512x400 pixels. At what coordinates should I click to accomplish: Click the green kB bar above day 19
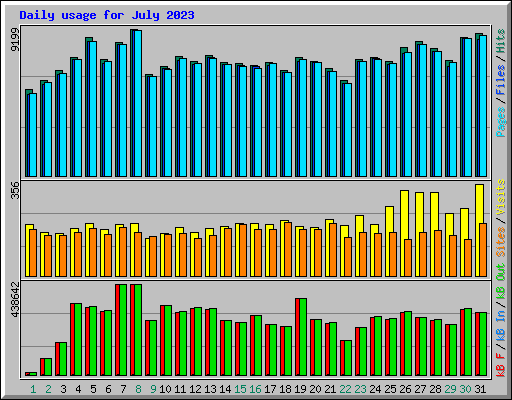point(303,337)
